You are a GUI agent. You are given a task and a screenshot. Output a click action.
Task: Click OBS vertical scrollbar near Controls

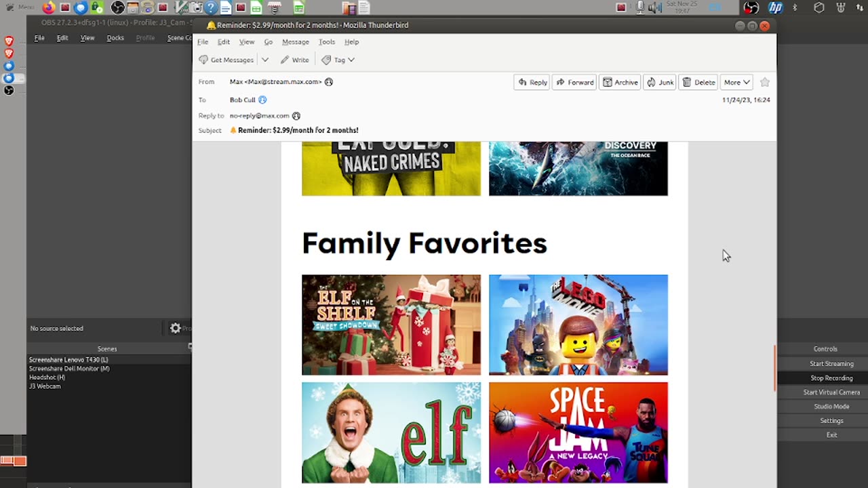tap(776, 368)
